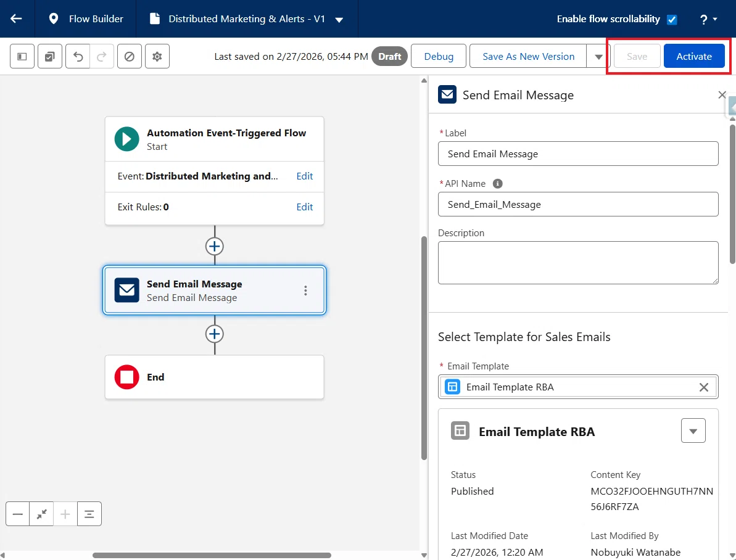The image size is (736, 560).
Task: Click the canvas vertical scrollbar
Action: (x=424, y=347)
